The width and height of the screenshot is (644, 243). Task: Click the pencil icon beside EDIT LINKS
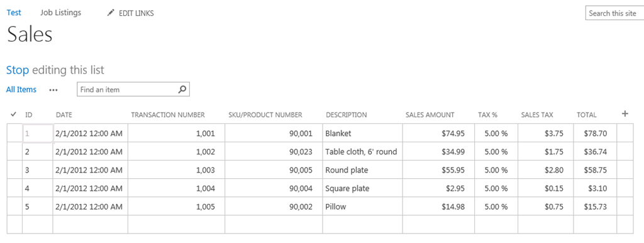(110, 13)
